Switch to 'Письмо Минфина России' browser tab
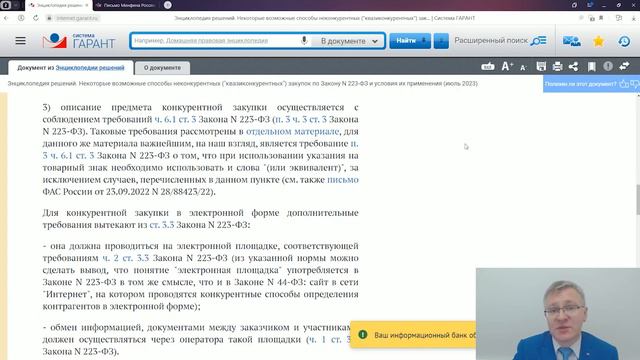 [127, 5]
